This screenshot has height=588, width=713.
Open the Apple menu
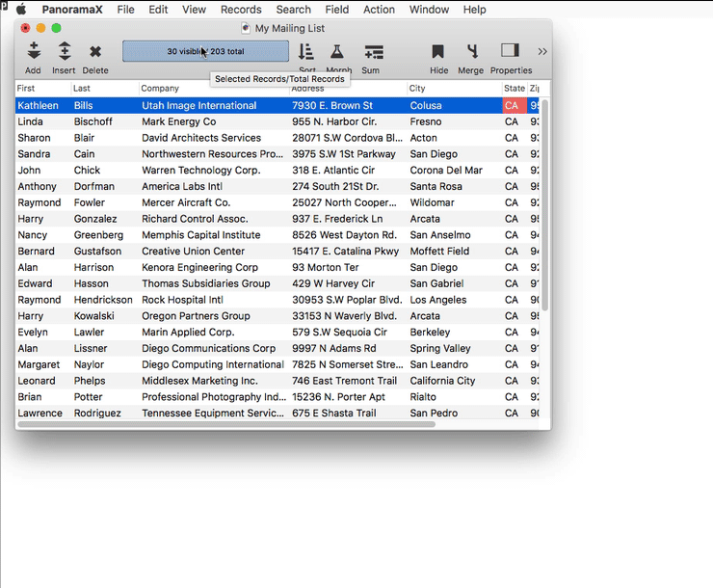pyautogui.click(x=21, y=10)
